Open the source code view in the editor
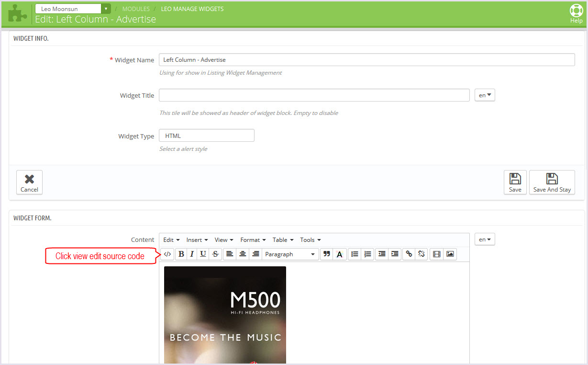The image size is (588, 365). 167,254
